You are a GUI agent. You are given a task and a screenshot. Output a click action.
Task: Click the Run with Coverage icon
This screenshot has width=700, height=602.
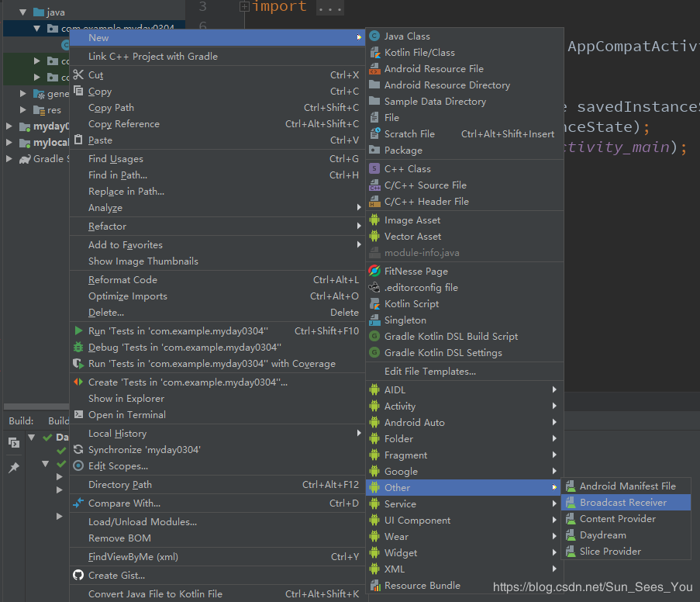[78, 363]
